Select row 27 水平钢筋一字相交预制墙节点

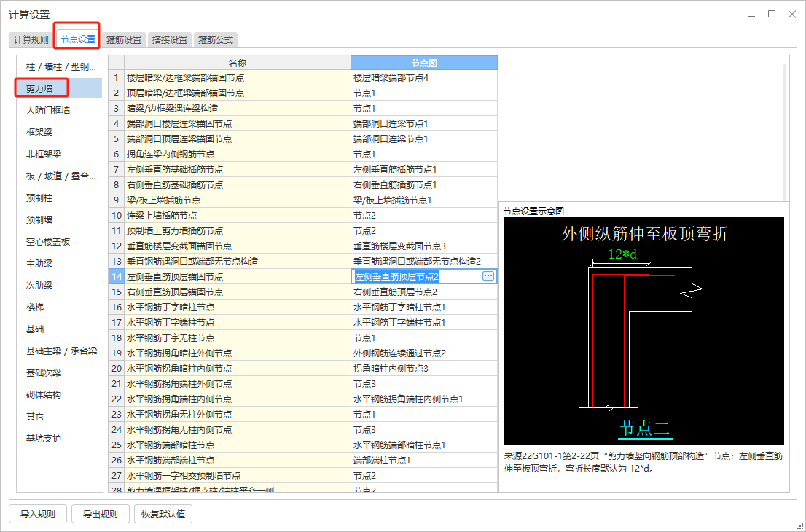(238, 475)
